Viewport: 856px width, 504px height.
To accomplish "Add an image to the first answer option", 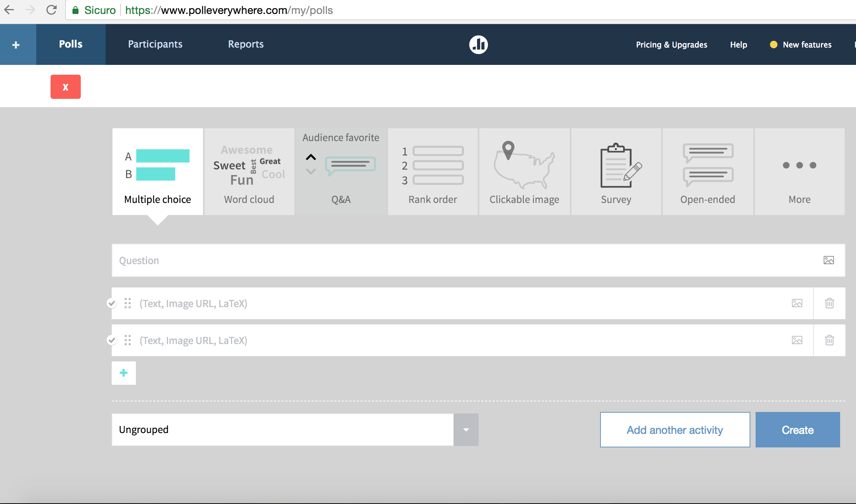I will click(797, 303).
